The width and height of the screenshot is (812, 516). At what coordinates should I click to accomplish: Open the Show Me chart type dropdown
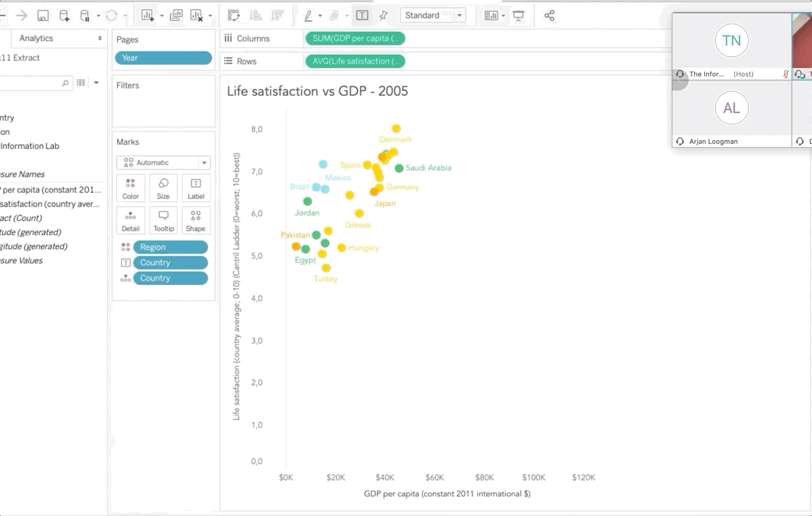click(494, 15)
